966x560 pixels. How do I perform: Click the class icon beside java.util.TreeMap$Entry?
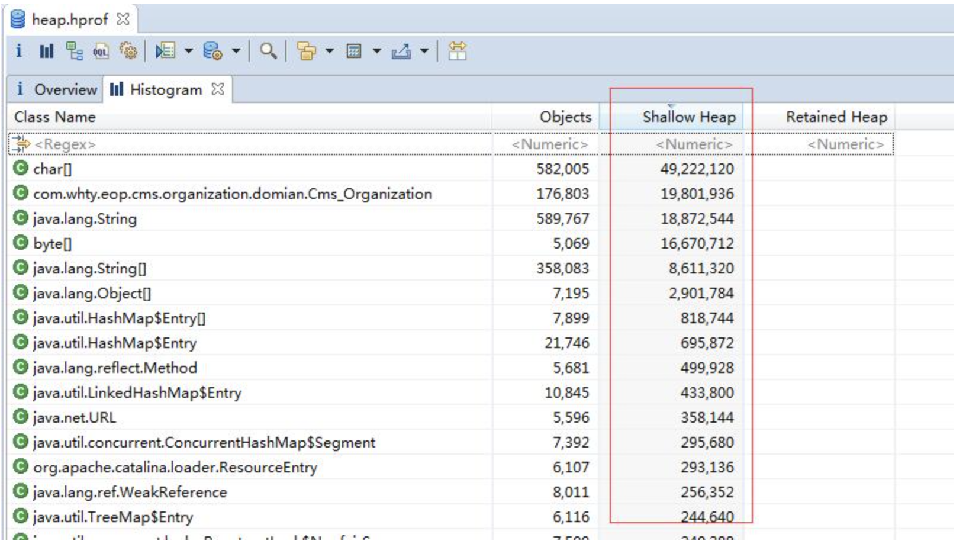coord(21,516)
